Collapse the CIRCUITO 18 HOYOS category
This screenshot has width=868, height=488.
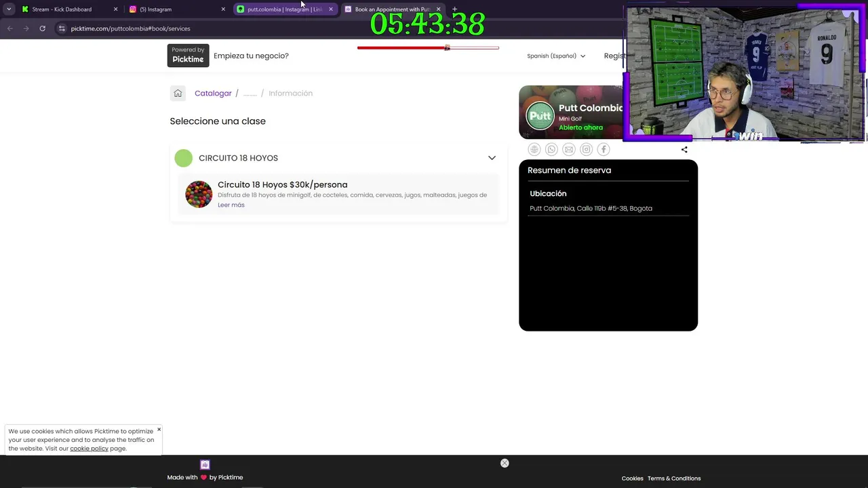(x=492, y=158)
